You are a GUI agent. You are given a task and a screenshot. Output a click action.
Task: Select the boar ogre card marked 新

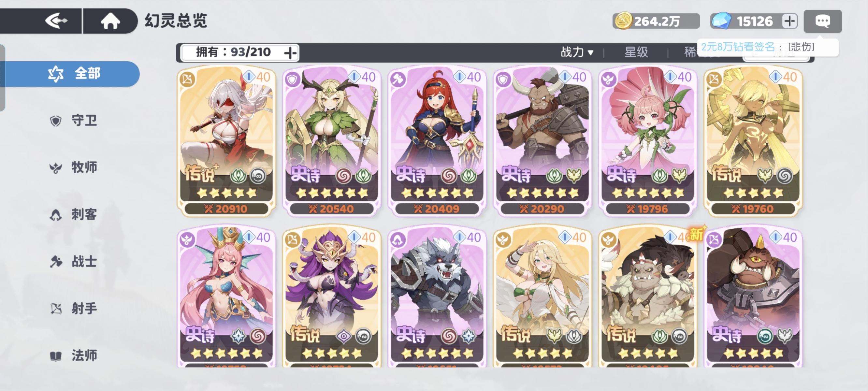648,297
